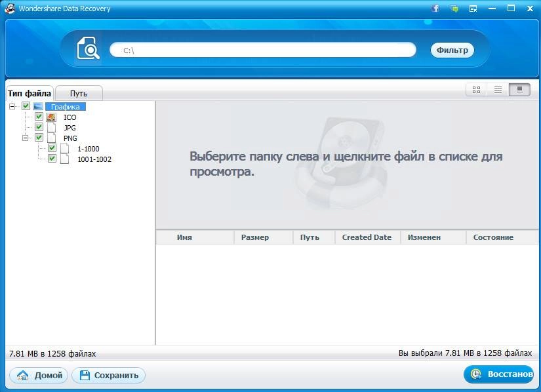Sort by the Изменен column header

coord(433,237)
